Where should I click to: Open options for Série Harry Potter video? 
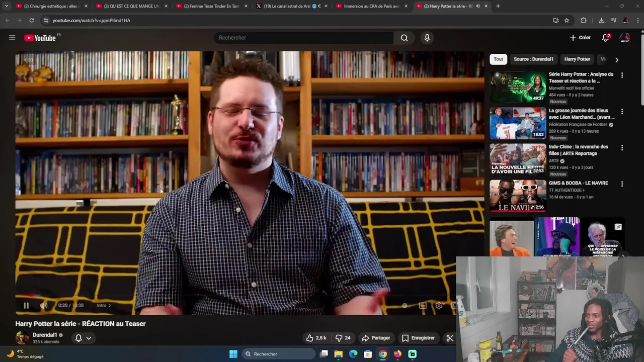622,75
